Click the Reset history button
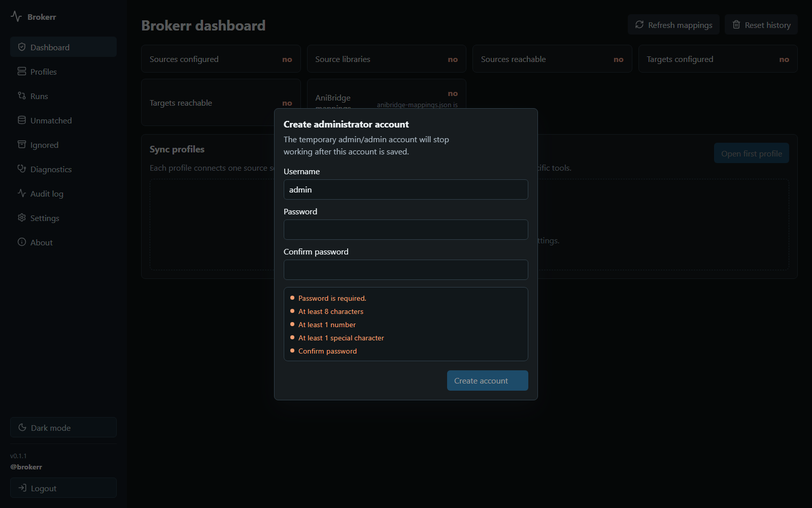The height and width of the screenshot is (508, 812). (761, 24)
